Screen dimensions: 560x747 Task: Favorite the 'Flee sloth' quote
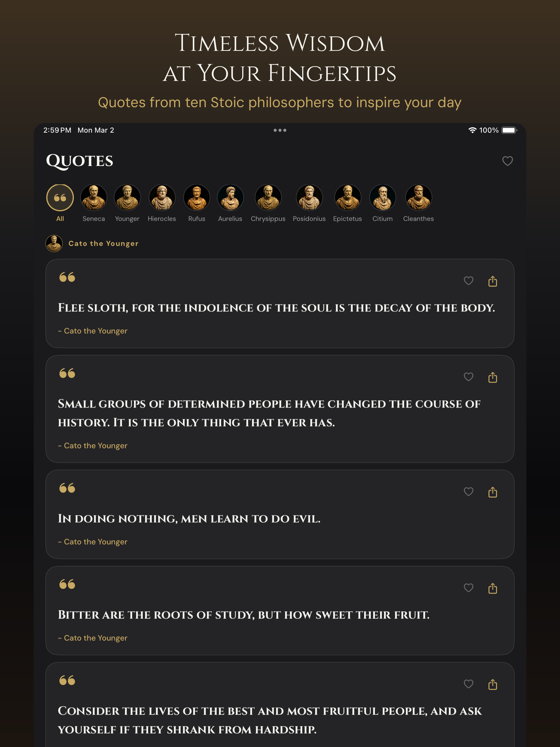tap(468, 281)
